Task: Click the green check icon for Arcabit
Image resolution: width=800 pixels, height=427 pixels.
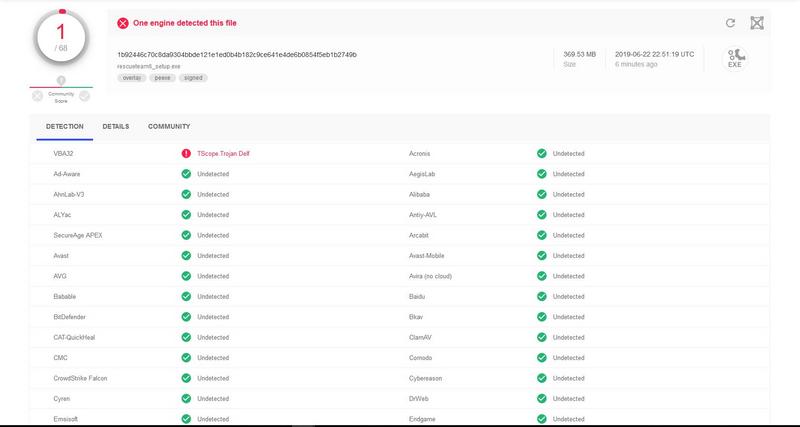Action: (x=542, y=235)
